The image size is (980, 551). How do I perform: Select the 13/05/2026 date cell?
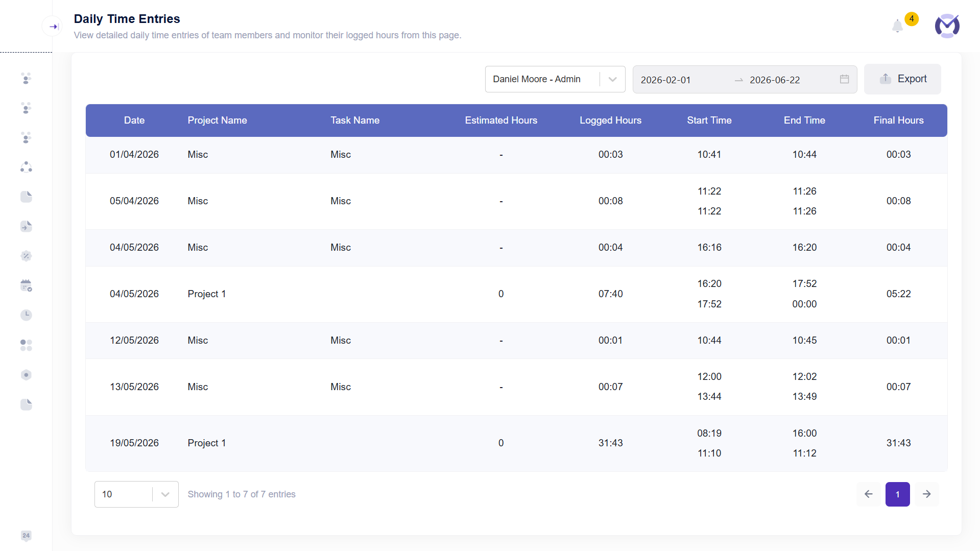[x=134, y=387]
